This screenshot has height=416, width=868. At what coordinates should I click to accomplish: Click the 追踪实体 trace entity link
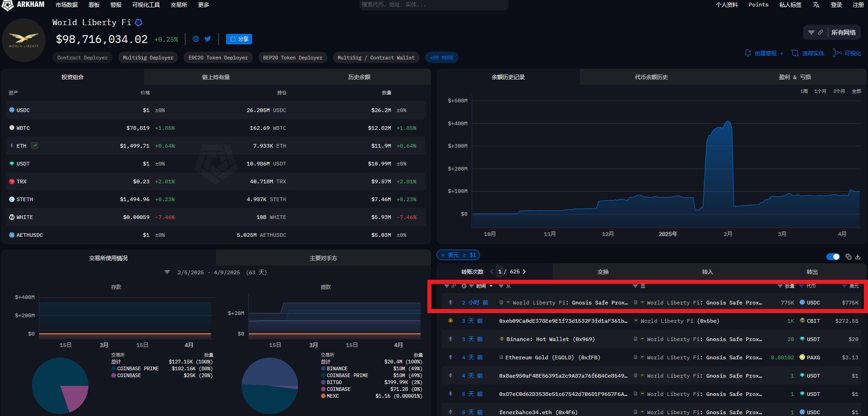click(808, 53)
